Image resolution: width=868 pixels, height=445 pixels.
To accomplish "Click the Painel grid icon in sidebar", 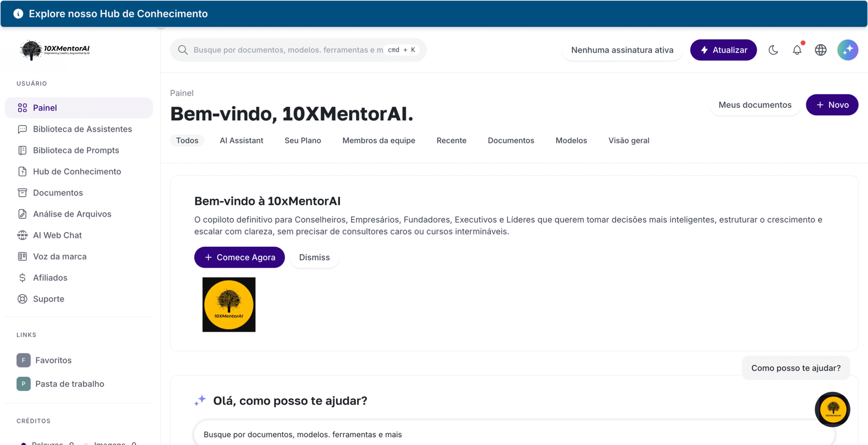I will [22, 108].
